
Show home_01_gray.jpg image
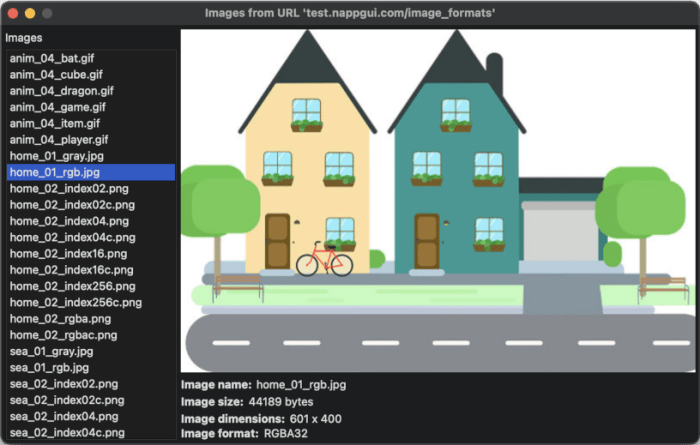click(x=57, y=156)
